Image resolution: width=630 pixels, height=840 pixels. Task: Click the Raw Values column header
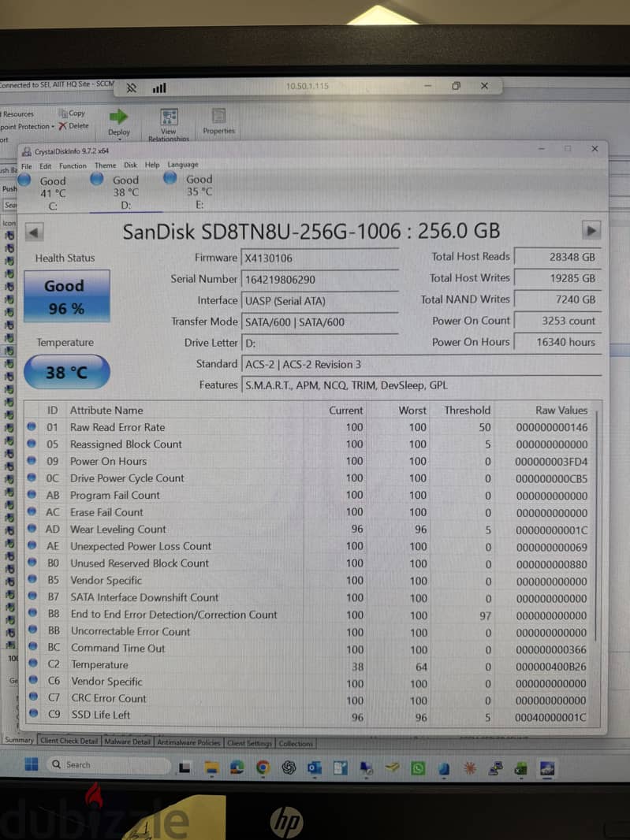pos(561,410)
